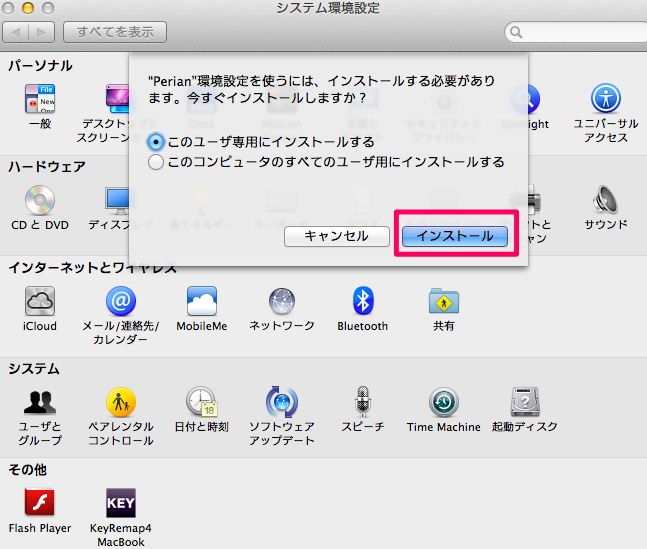Open ユーザとグループ preferences
647x549 pixels.
[40, 402]
